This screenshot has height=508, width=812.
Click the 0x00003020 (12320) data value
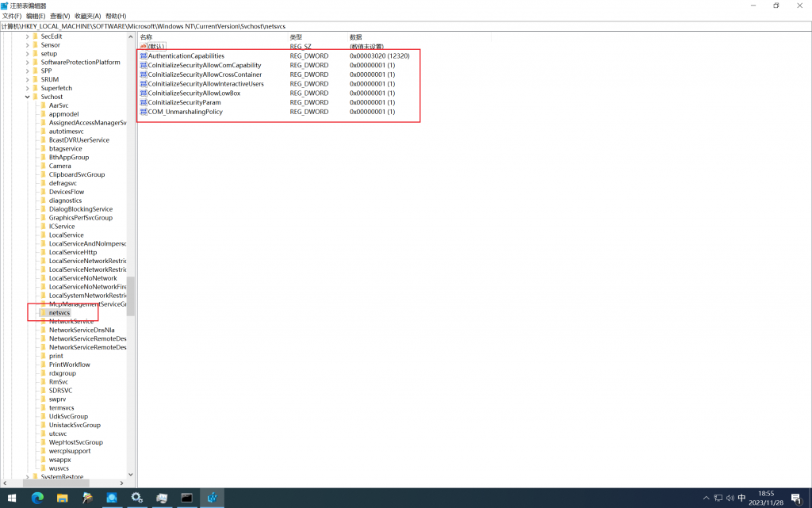pyautogui.click(x=380, y=55)
